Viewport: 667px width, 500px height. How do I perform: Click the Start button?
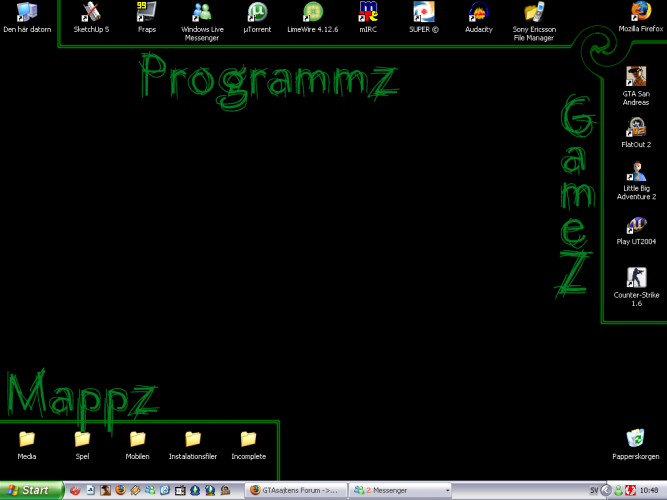click(32, 490)
